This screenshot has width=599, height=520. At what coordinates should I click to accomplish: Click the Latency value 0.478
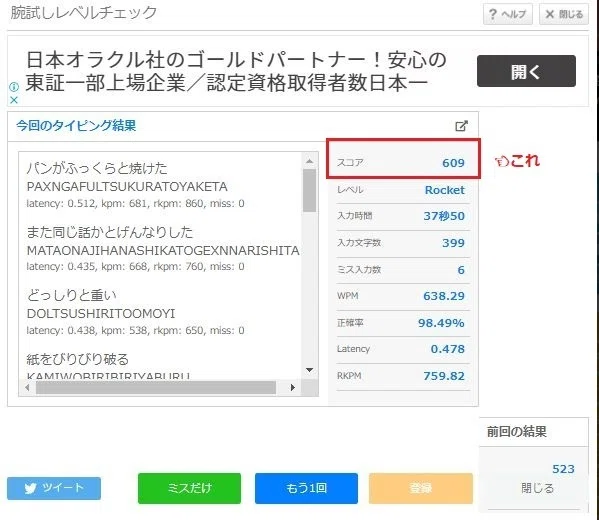click(x=448, y=349)
